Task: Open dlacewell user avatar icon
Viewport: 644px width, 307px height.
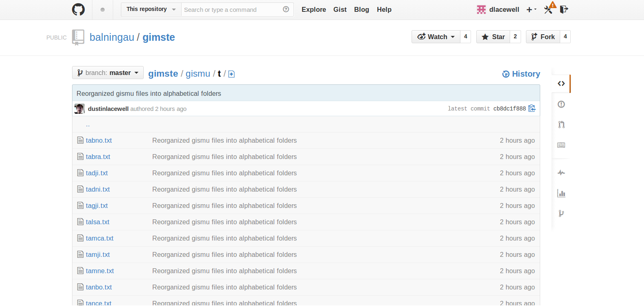Action: [x=482, y=9]
